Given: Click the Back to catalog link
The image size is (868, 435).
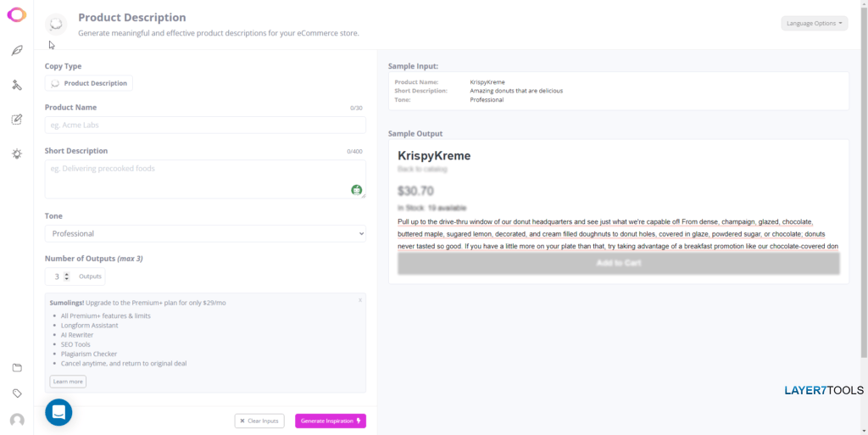Looking at the screenshot, I should coord(422,169).
